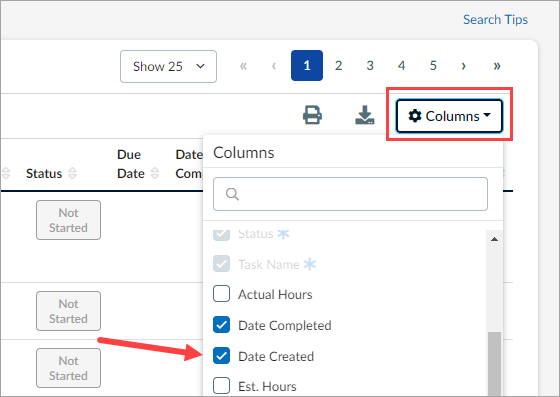560x397 pixels.
Task: Click the disabled Status column checkbox
Action: pyautogui.click(x=221, y=235)
